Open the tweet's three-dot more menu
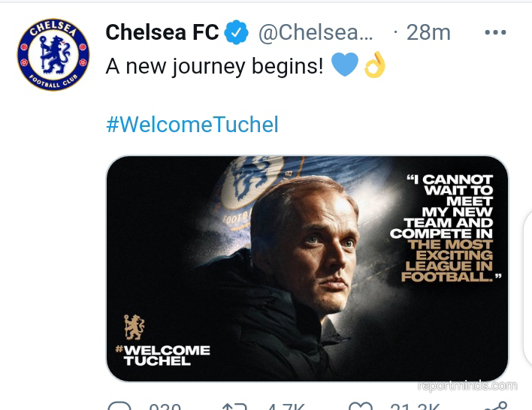 (495, 32)
